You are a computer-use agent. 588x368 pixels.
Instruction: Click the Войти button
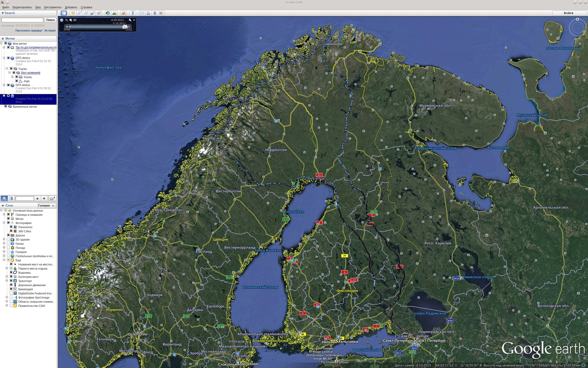tap(570, 13)
